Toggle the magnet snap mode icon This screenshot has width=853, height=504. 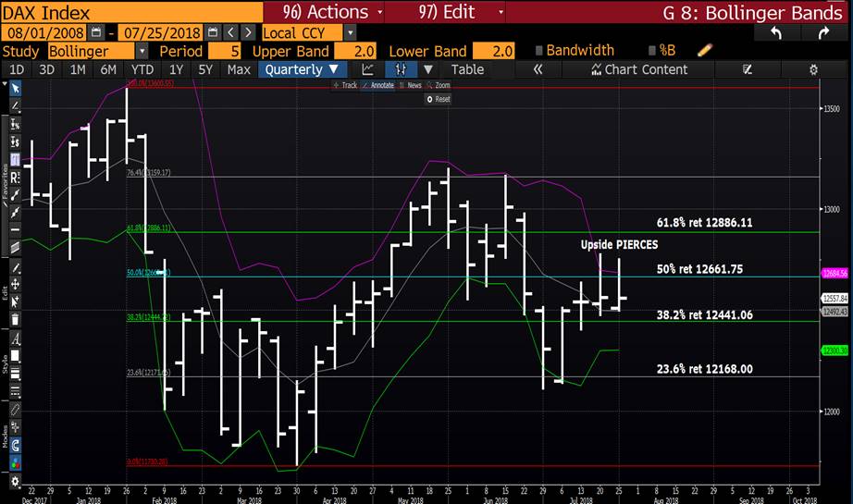[x=15, y=446]
